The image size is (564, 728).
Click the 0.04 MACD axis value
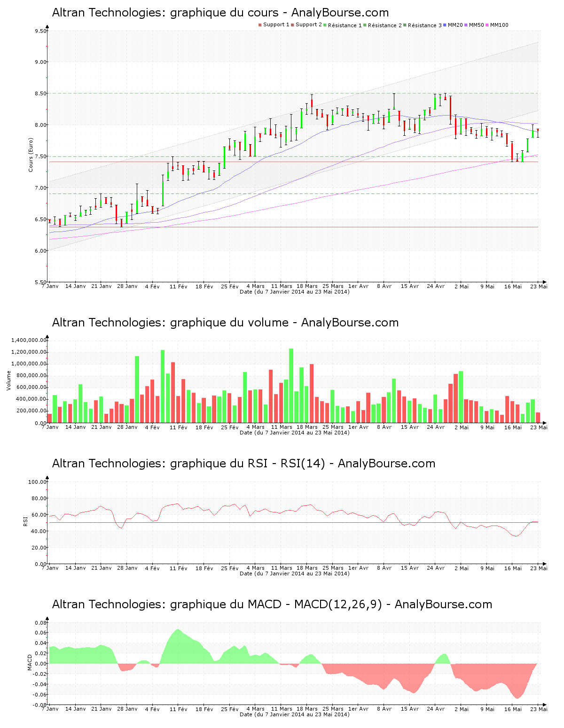point(40,643)
